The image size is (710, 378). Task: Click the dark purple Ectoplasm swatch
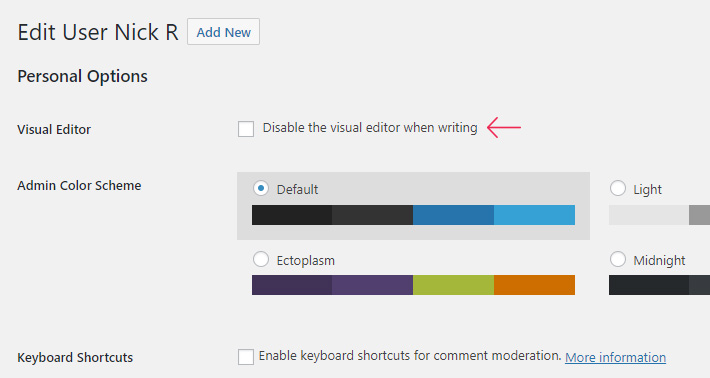coord(292,285)
